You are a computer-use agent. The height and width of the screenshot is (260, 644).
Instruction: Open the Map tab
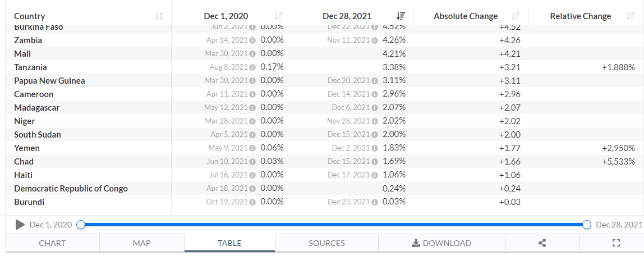(141, 243)
